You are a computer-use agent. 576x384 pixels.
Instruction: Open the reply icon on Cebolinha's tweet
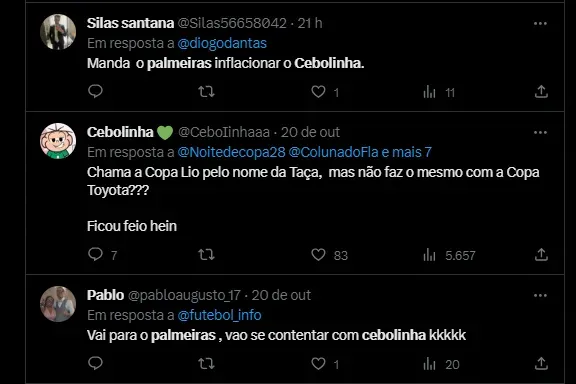click(x=96, y=254)
